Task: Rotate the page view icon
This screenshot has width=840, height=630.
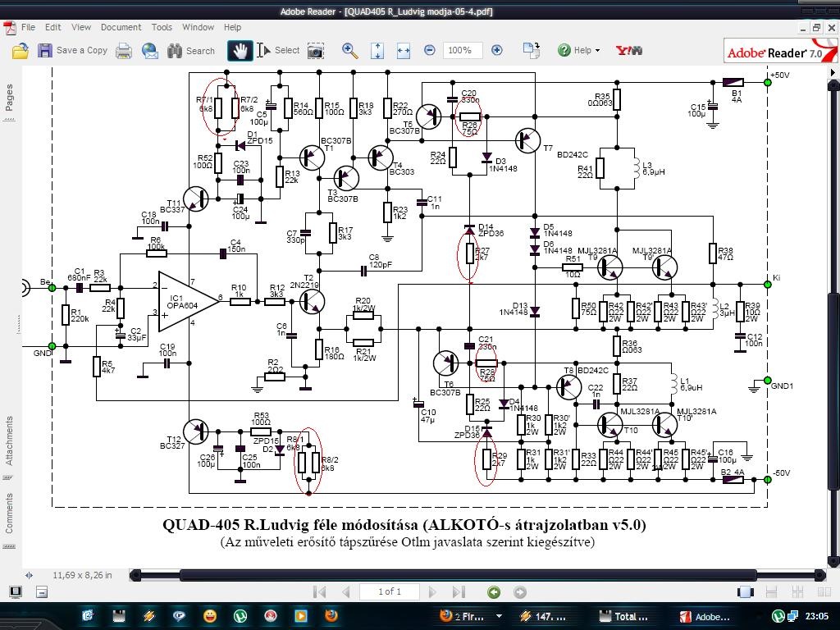Action: coord(531,50)
